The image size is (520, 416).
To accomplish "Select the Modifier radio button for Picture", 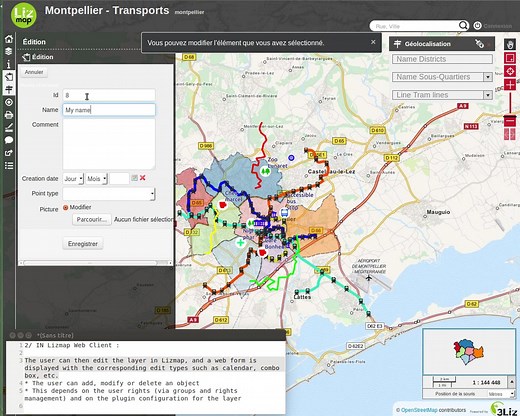I will (x=66, y=207).
